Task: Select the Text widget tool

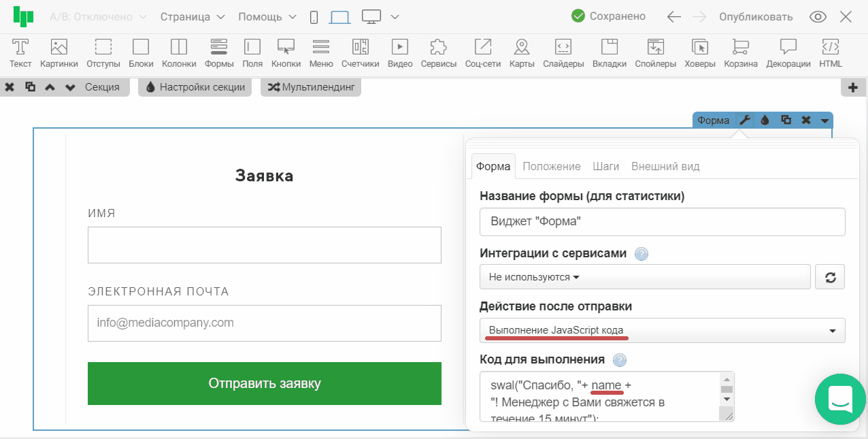Action: point(20,53)
